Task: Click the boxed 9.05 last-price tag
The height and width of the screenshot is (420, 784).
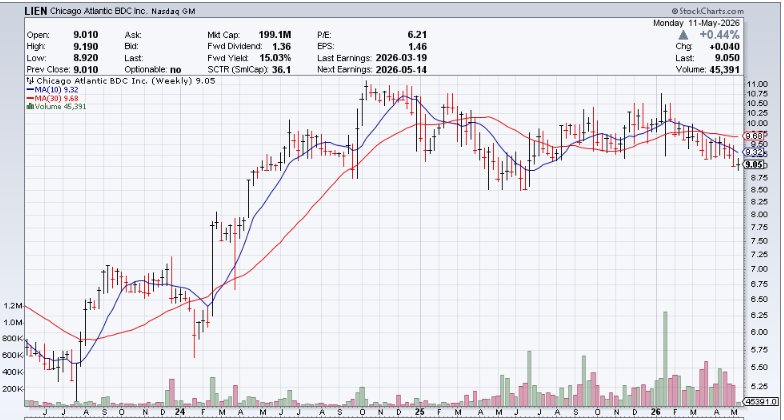Action: pos(753,164)
